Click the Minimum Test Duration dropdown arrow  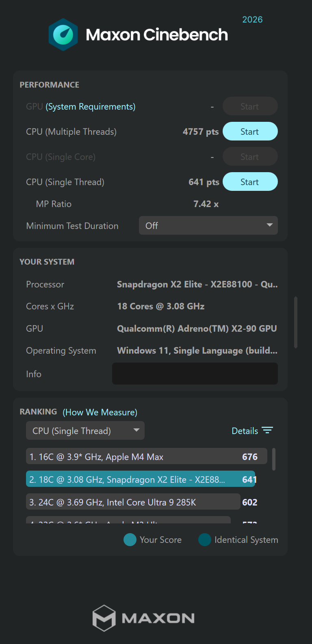(269, 225)
